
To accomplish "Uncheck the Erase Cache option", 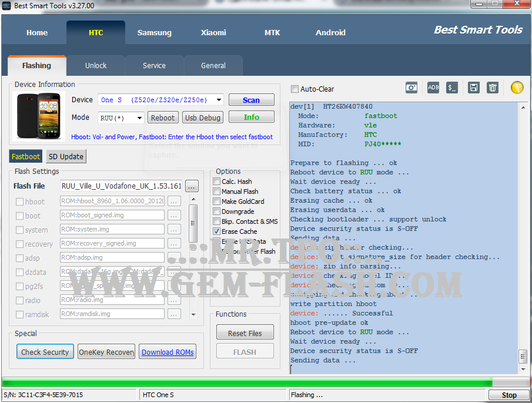I will coord(216,231).
